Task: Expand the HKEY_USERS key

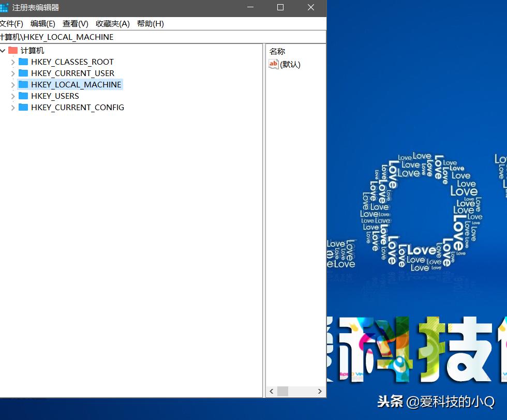Action: [12, 96]
